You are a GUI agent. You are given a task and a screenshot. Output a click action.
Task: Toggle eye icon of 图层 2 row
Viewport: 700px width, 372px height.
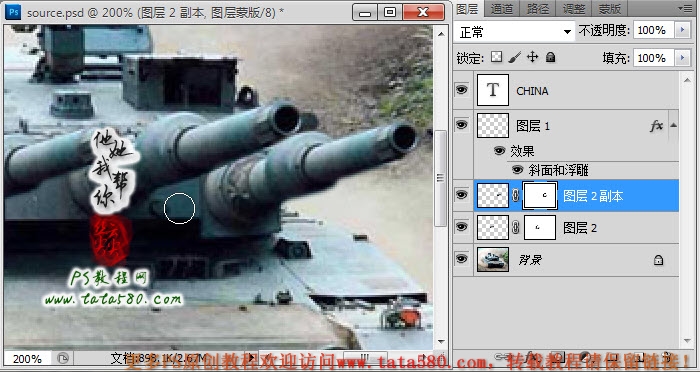462,227
